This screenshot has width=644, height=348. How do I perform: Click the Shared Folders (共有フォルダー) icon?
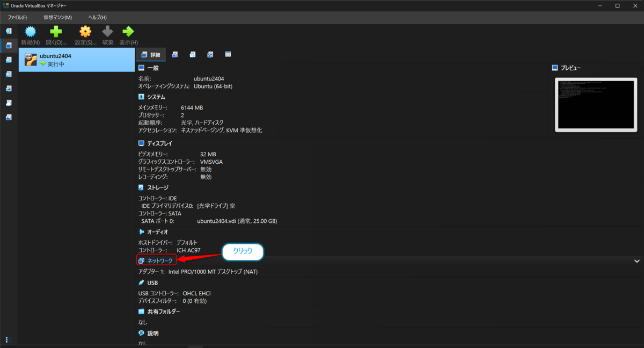(x=141, y=311)
